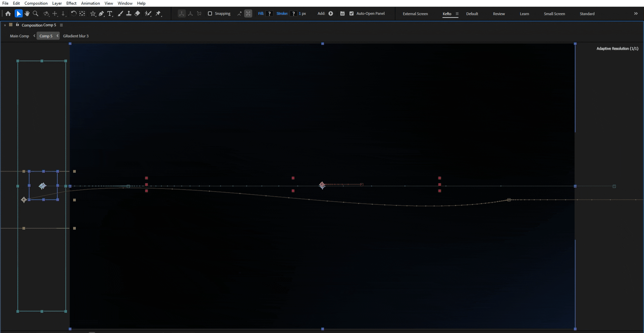
Task: Click the Home icon in toolbar
Action: (8, 14)
